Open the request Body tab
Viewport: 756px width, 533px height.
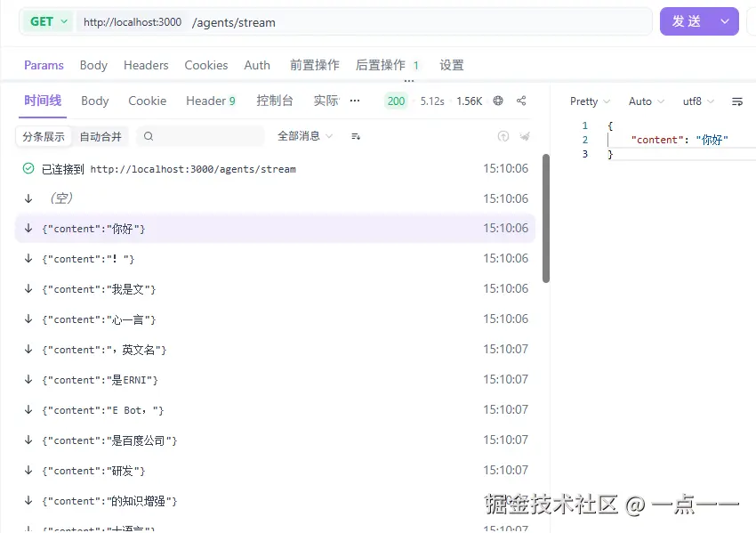coord(93,65)
